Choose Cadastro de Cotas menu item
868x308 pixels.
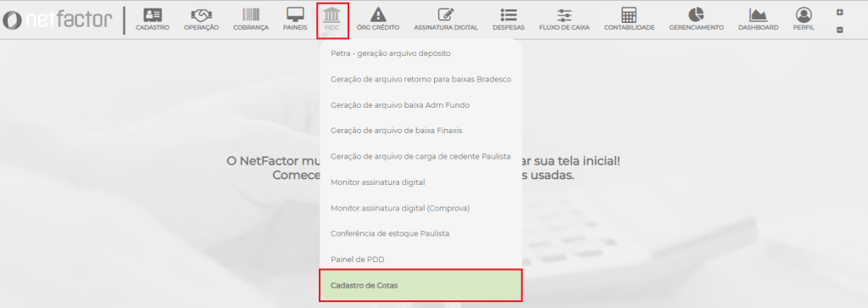[420, 285]
